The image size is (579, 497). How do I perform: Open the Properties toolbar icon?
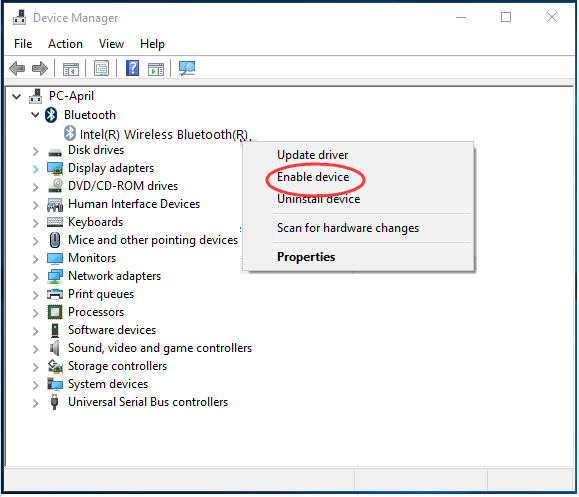[101, 68]
